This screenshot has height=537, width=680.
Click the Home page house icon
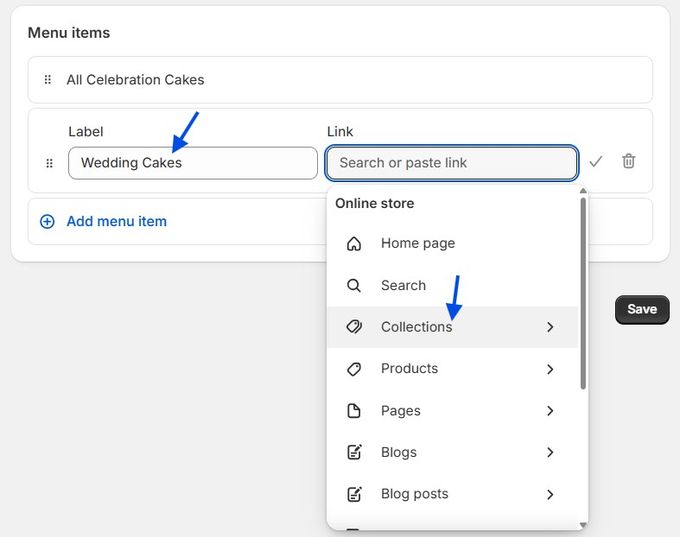click(354, 244)
